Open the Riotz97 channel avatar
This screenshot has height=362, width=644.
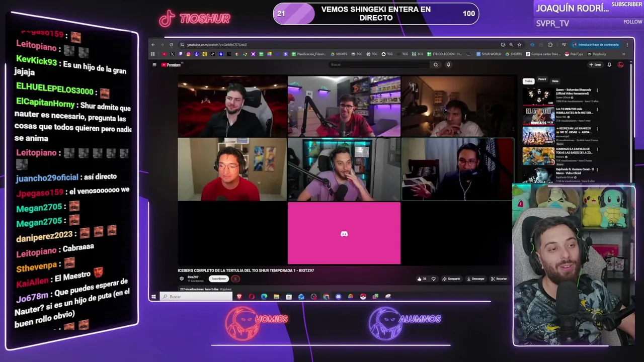point(182,279)
